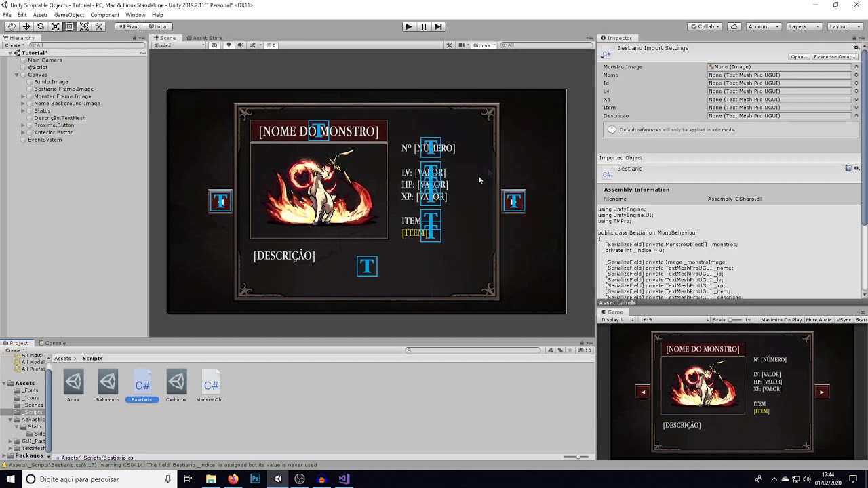This screenshot has height=488, width=868.
Task: Open the Account dropdown
Action: pyautogui.click(x=762, y=26)
